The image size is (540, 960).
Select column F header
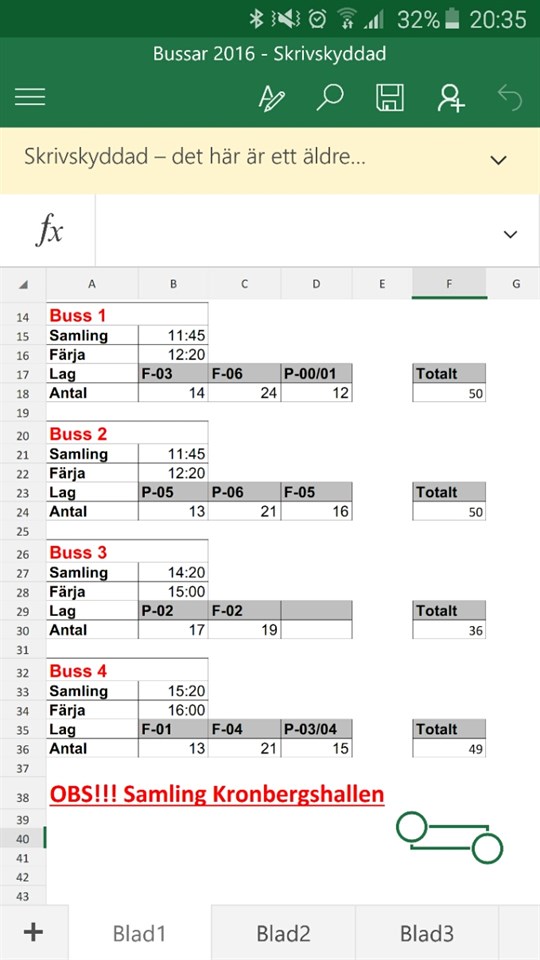click(449, 283)
